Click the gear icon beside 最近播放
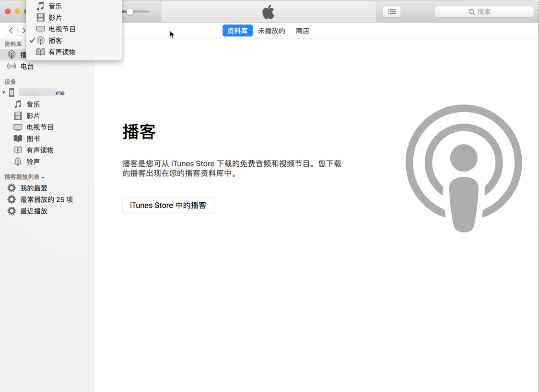Image resolution: width=539 pixels, height=392 pixels. (x=12, y=211)
